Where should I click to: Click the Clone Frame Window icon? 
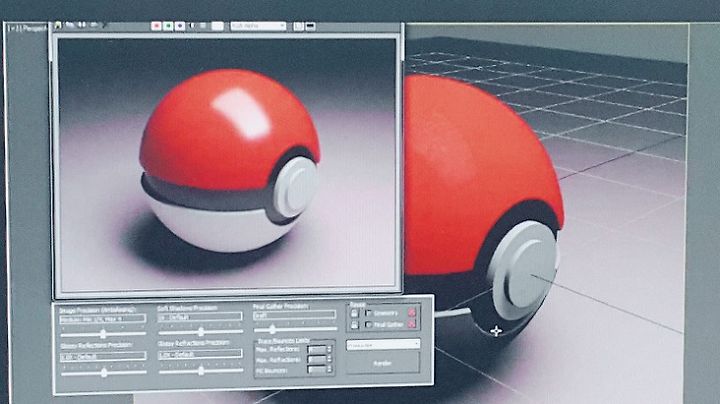coord(82,25)
